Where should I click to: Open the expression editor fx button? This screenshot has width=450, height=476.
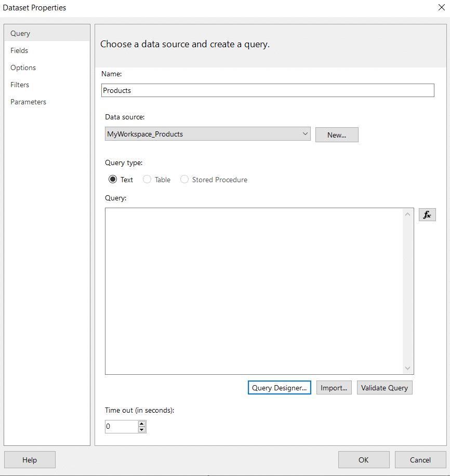click(427, 214)
